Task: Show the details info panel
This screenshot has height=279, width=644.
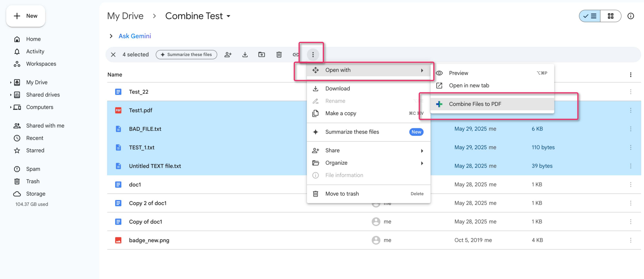Action: (x=630, y=16)
